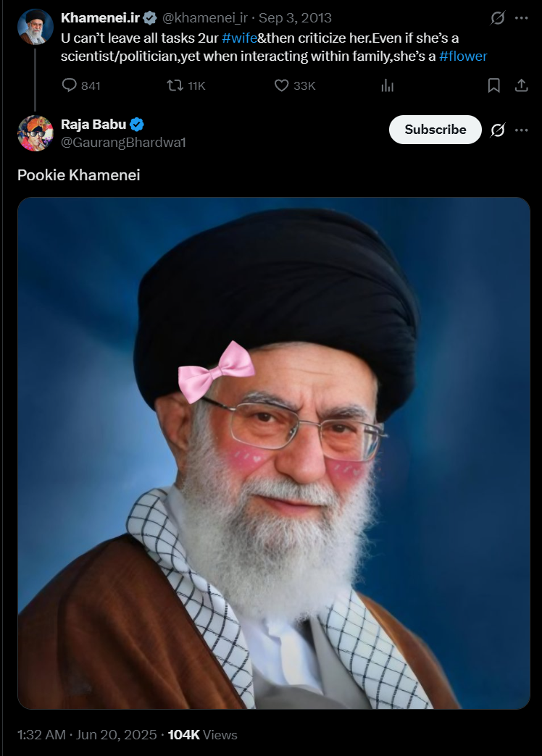Subscribe to Raja Babu
This screenshot has width=542, height=756.
(435, 130)
